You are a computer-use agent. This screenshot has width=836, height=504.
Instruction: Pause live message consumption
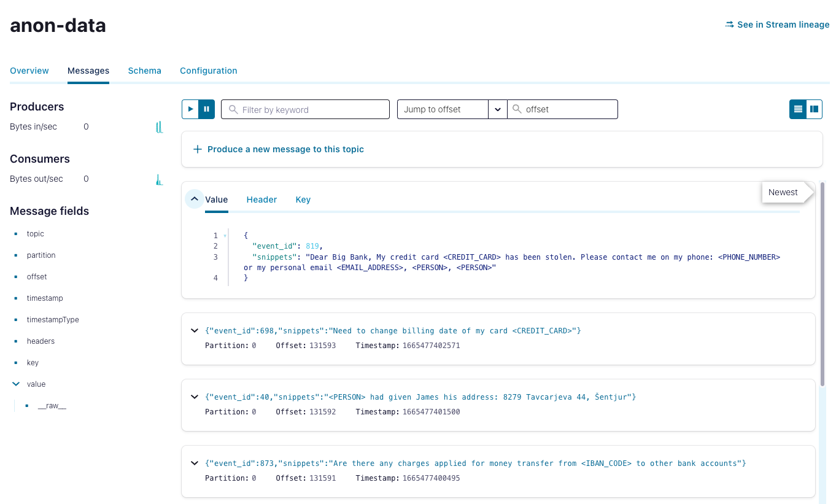[206, 109]
